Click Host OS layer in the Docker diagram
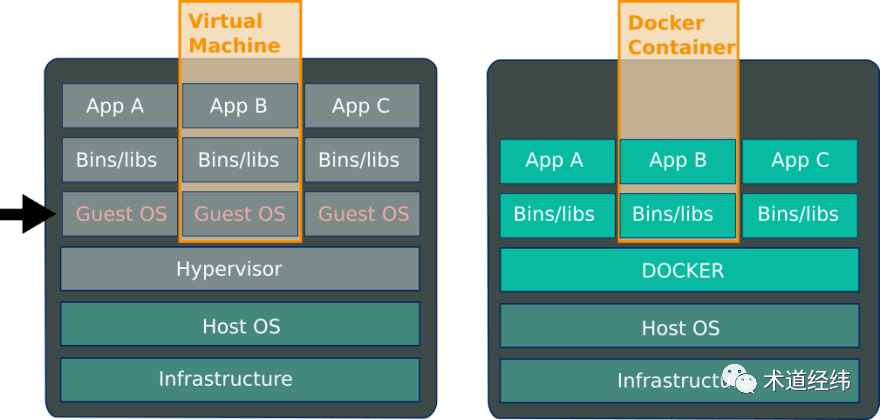Screen dimensions: 880x420 pyautogui.click(x=680, y=326)
